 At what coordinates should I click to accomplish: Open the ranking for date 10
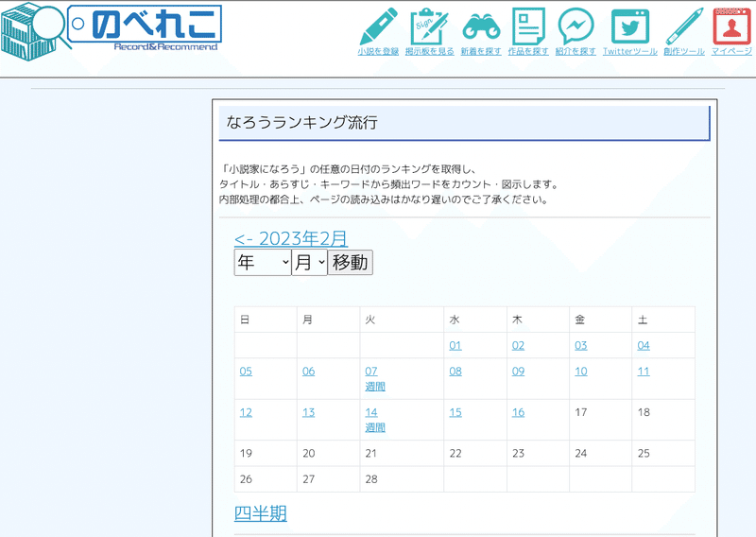580,371
